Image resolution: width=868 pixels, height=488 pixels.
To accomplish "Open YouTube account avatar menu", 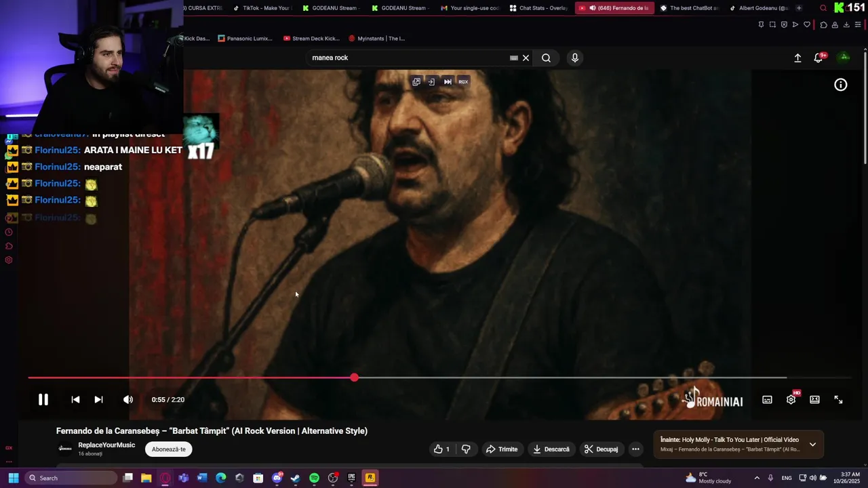I will (x=844, y=57).
